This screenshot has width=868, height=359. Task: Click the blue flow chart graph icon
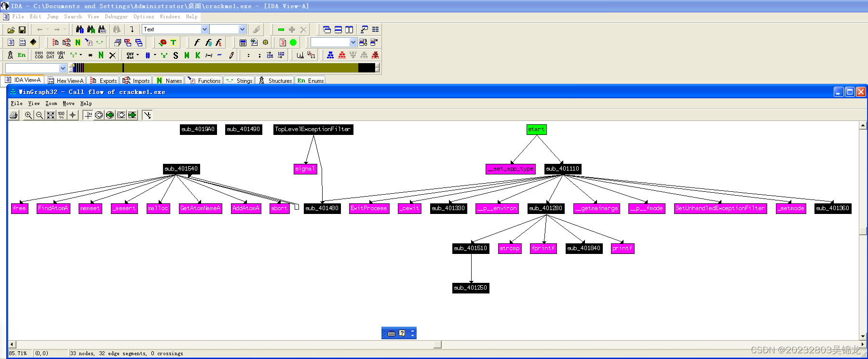[x=330, y=55]
